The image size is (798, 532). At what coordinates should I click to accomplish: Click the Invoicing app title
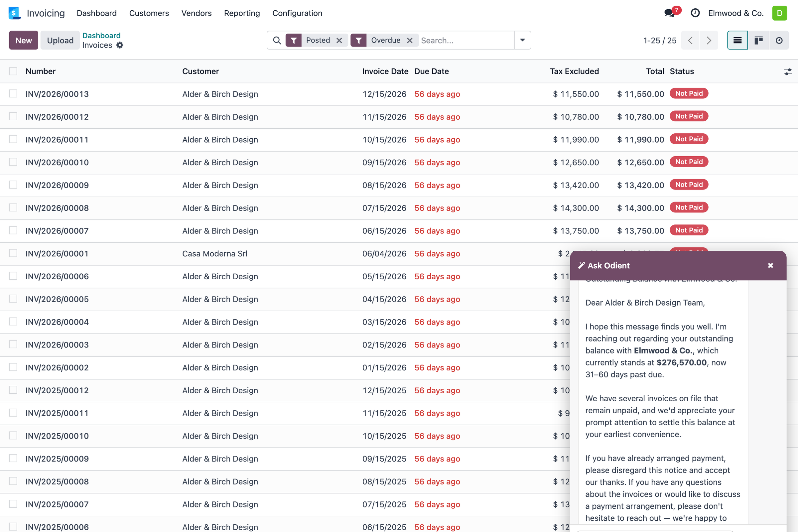coord(46,13)
